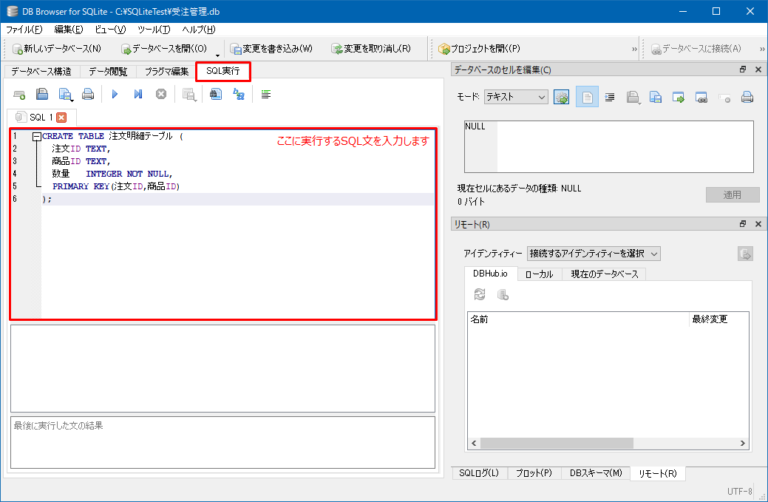The image size is (768, 502).
Task: Revert changes with 変更を取り消し
Action: click(371, 49)
